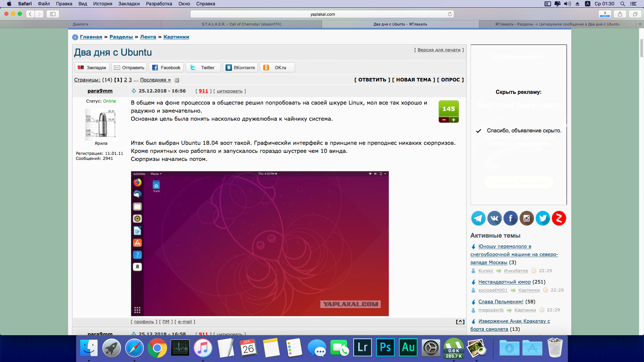Image resolution: width=644 pixels, height=362 pixels.
Task: Switch to the Цитируемое сообщение tab
Action: tap(557, 24)
